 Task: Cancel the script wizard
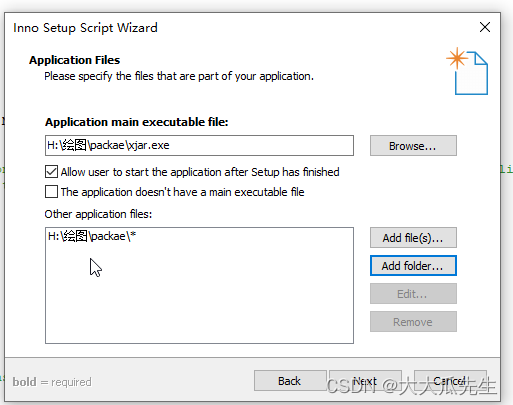click(x=450, y=381)
